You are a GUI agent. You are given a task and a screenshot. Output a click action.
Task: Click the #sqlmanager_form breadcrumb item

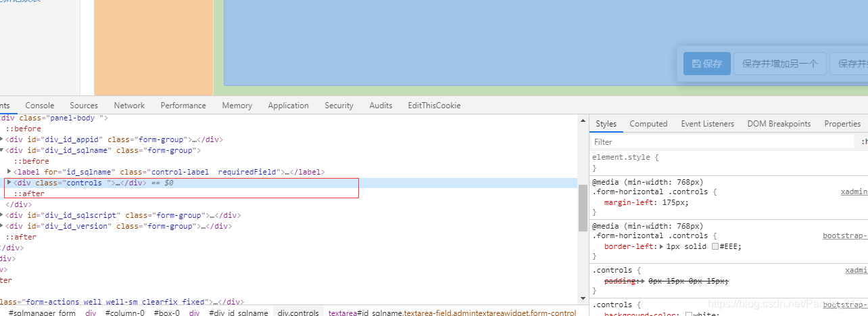(x=43, y=313)
